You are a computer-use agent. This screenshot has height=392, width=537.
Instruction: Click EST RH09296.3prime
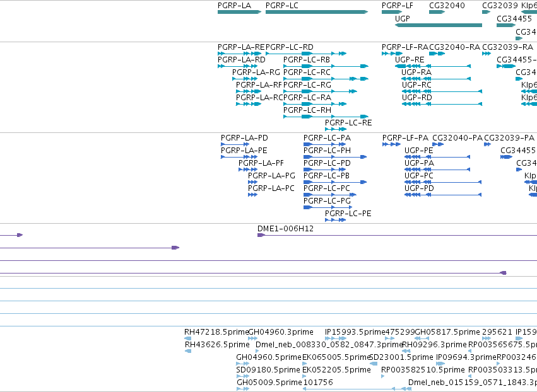pyautogui.click(x=406, y=351)
